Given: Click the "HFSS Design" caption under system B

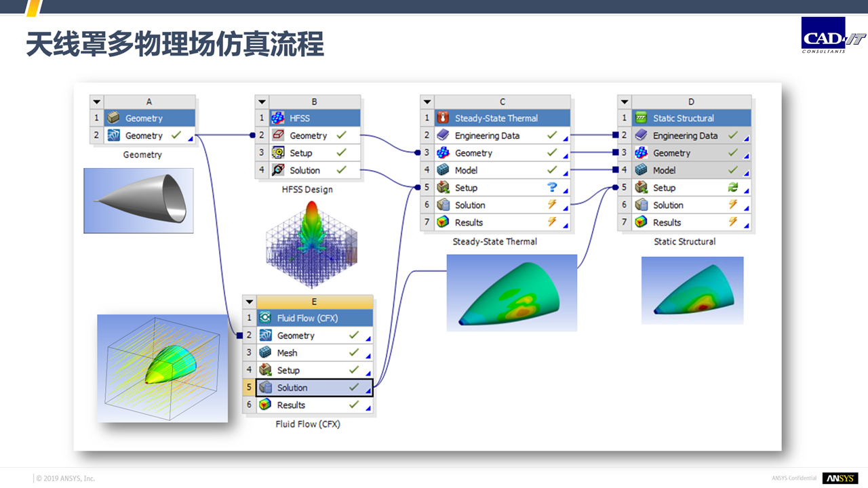Looking at the screenshot, I should (x=308, y=190).
